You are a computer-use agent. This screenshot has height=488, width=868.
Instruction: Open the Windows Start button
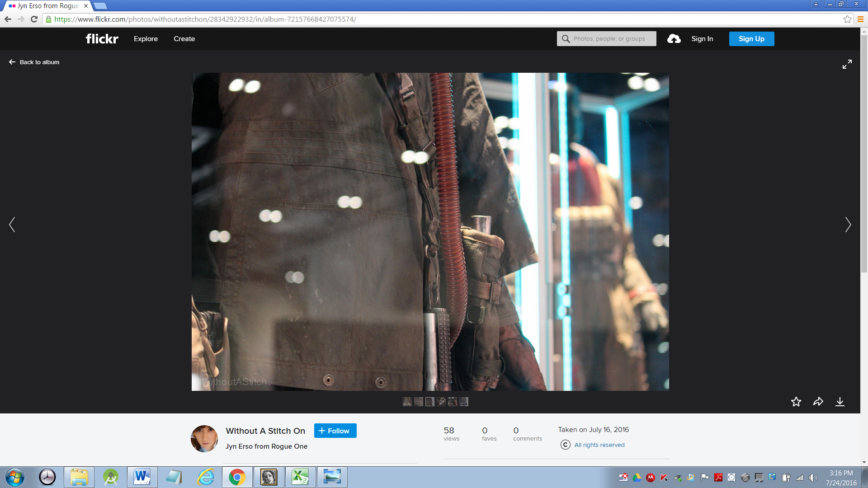(x=14, y=477)
